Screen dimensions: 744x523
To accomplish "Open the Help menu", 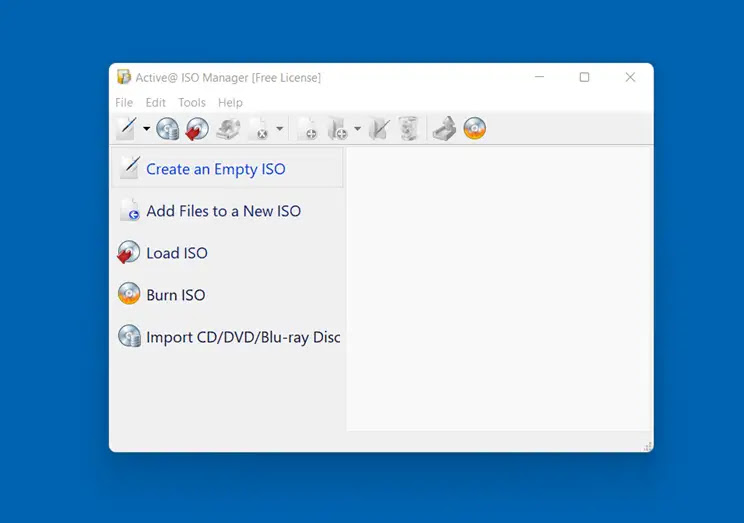I will tap(230, 103).
